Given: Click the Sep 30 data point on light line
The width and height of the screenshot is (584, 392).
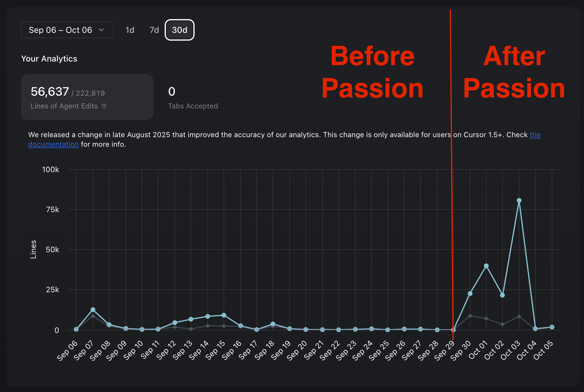Looking at the screenshot, I should pos(470,294).
